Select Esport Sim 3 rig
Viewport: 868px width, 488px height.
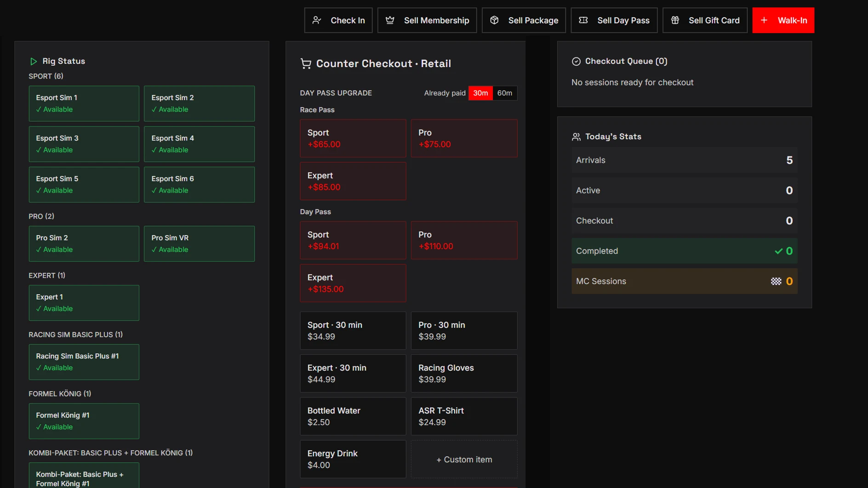coord(84,144)
